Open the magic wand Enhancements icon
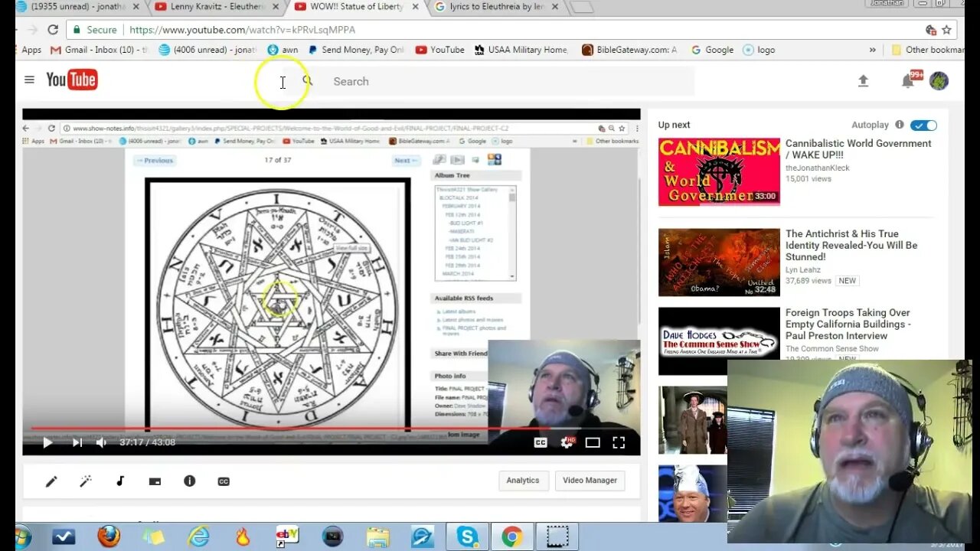The image size is (980, 551). click(x=86, y=481)
